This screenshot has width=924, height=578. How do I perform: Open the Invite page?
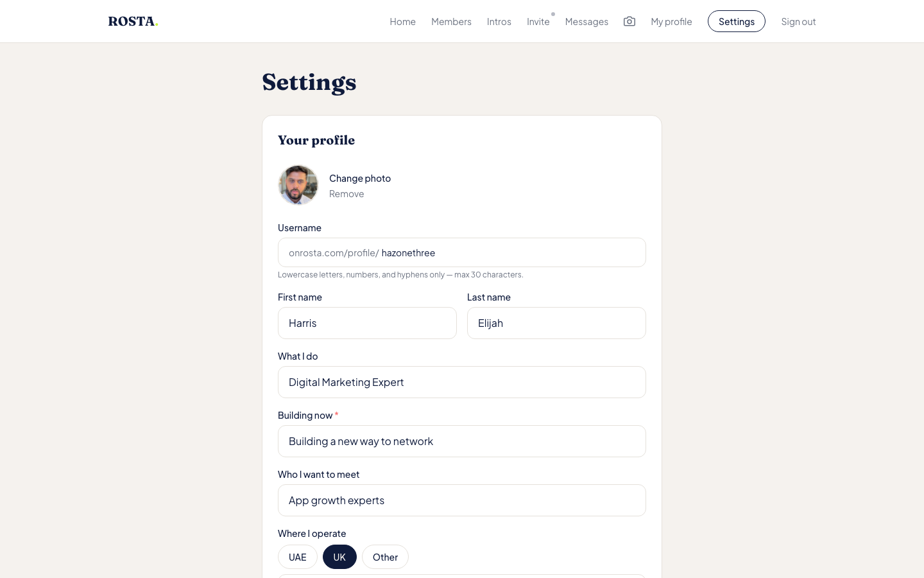point(538,21)
